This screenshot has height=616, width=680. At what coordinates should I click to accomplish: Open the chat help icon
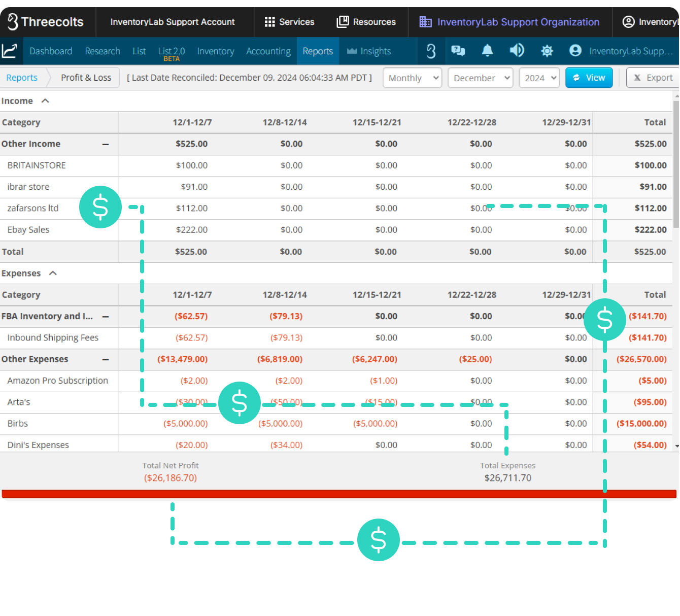(458, 50)
